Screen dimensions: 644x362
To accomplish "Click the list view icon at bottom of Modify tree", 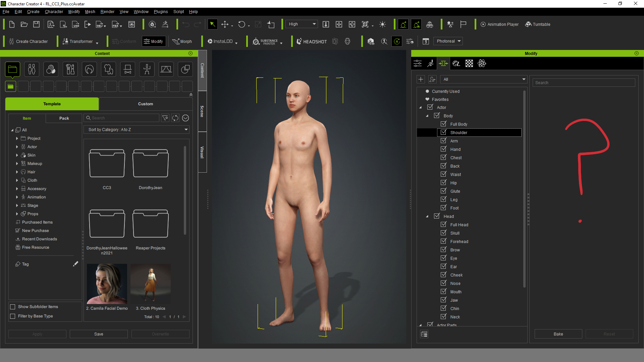I will tap(424, 334).
